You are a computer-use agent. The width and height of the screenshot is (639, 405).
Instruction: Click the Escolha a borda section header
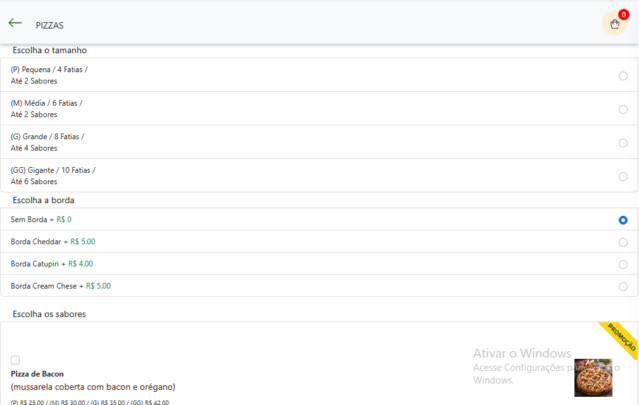coord(43,200)
